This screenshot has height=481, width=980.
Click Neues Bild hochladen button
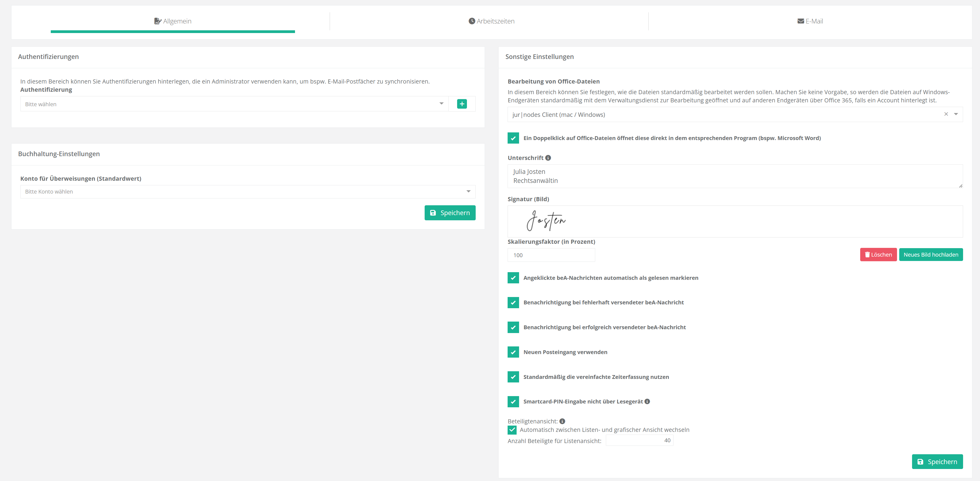point(931,255)
